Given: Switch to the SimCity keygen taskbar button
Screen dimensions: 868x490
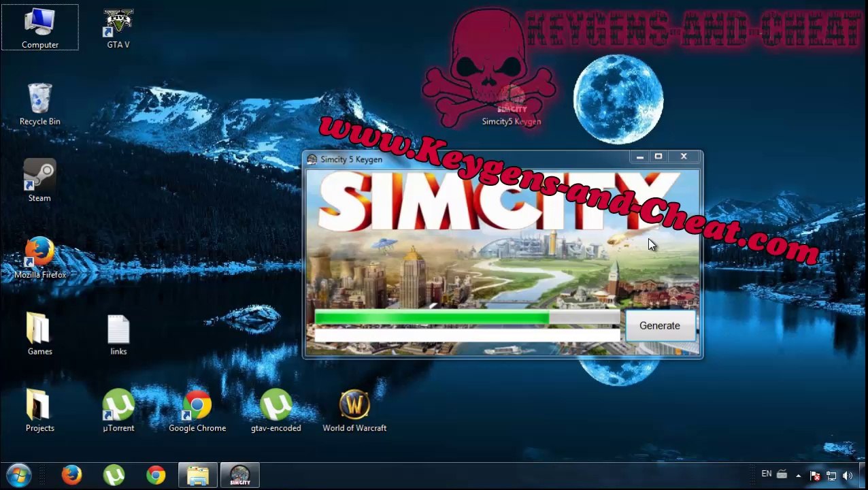Looking at the screenshot, I should coord(240,475).
